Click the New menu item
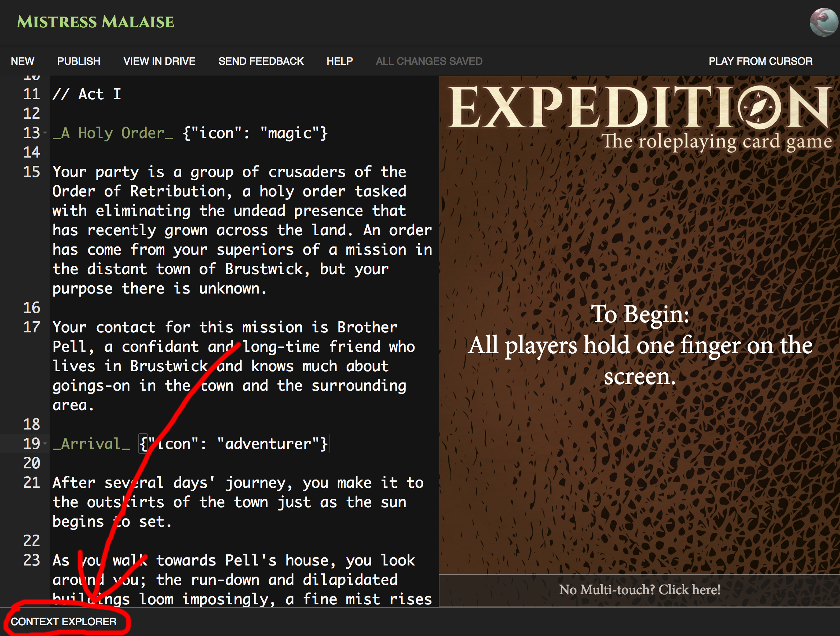This screenshot has width=840, height=636. click(x=22, y=61)
